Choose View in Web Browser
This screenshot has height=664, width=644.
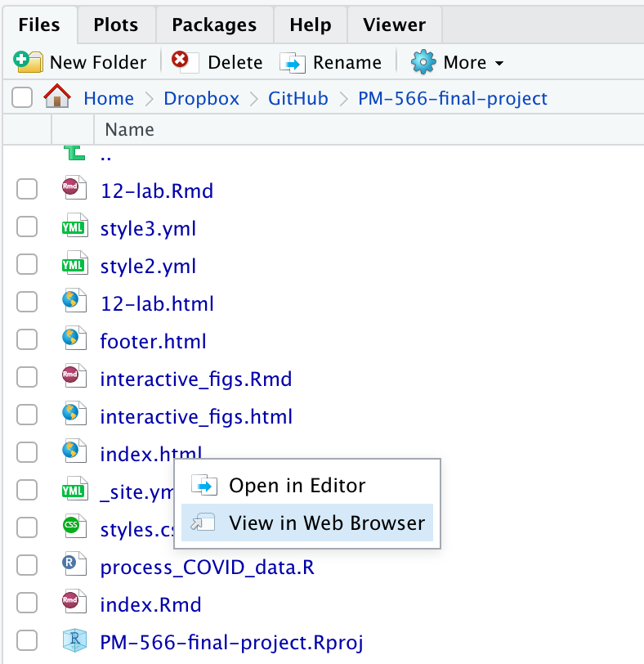pyautogui.click(x=307, y=523)
